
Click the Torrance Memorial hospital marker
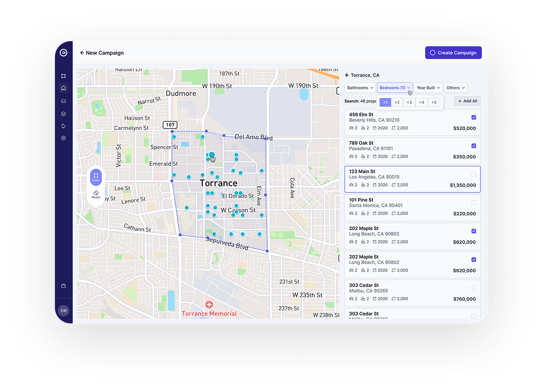point(209,304)
